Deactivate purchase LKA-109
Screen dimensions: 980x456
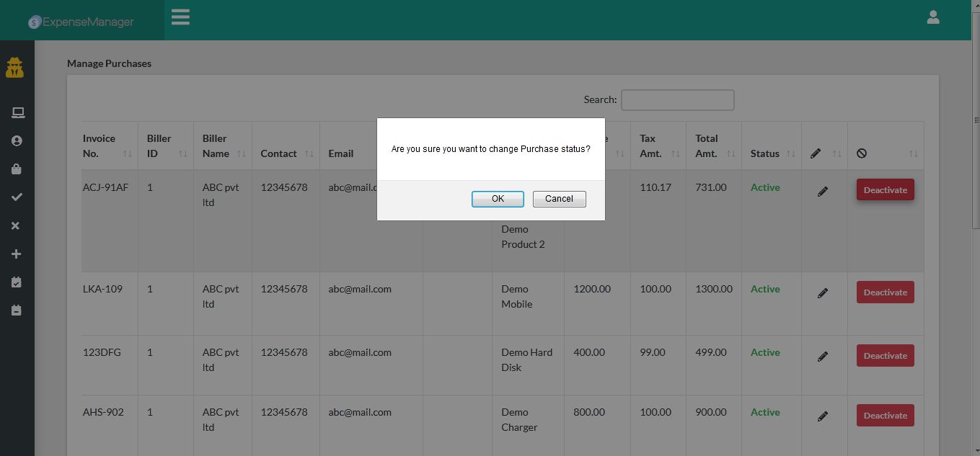pos(885,292)
